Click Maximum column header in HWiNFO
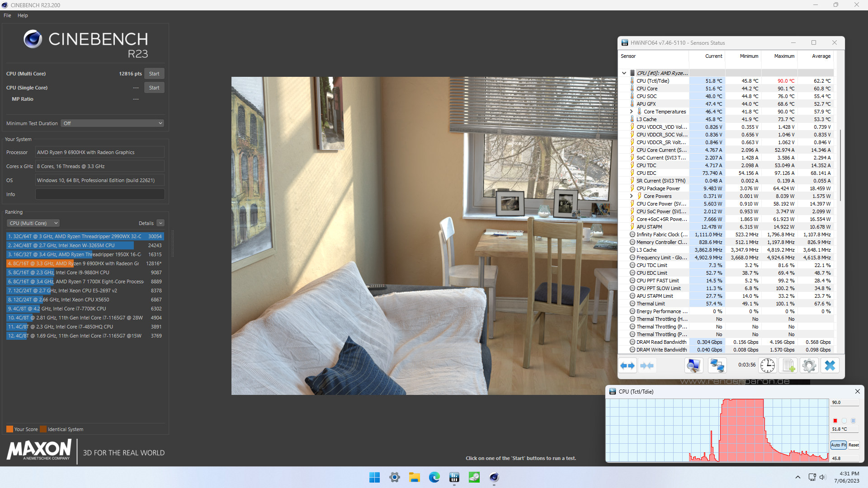Screen dimensions: 868x488 (x=780, y=56)
